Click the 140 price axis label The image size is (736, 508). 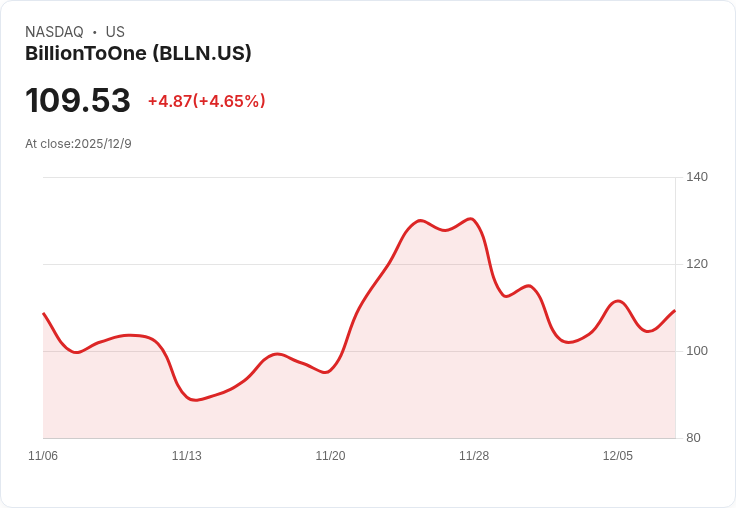[x=697, y=177]
